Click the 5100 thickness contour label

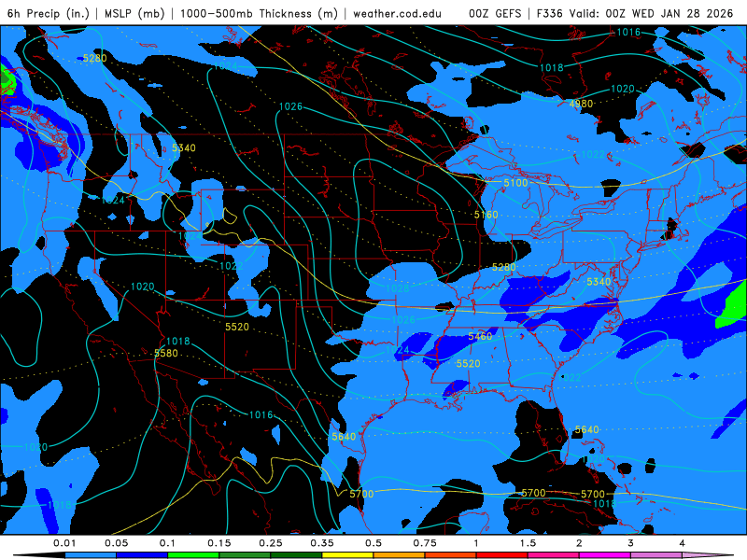tap(516, 183)
